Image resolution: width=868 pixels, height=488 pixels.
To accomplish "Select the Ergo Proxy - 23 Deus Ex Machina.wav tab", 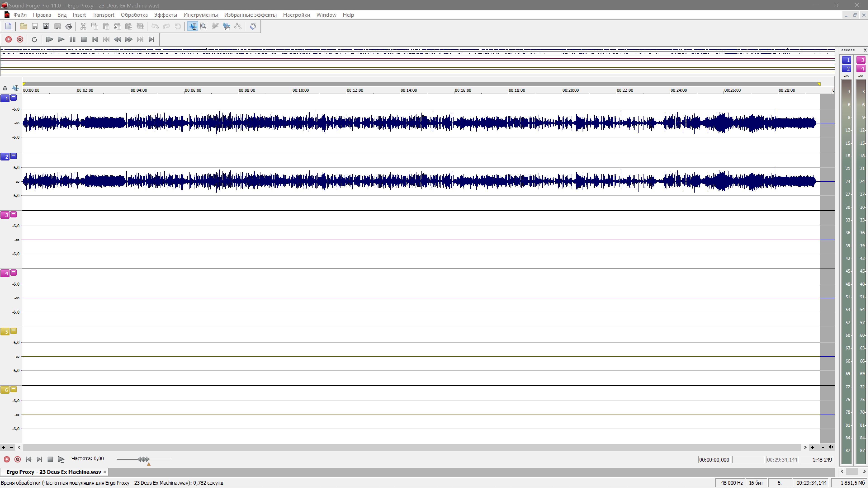I will (54, 472).
